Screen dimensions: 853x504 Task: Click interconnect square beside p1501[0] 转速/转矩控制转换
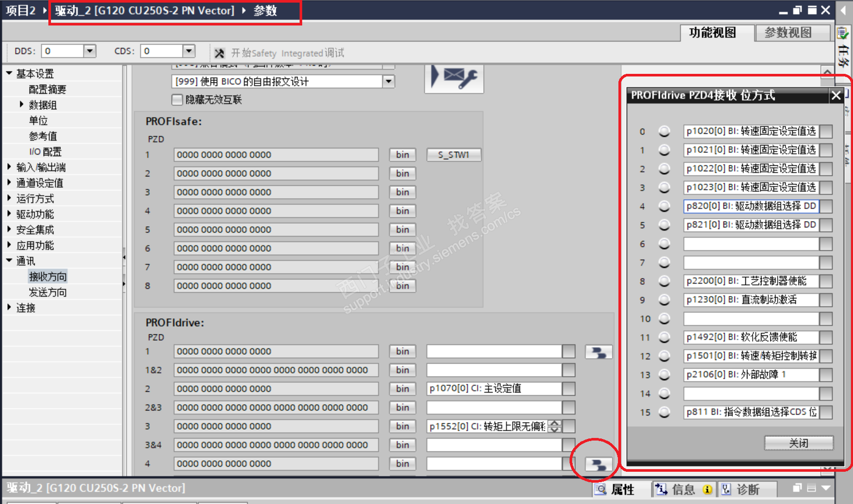coord(826,356)
